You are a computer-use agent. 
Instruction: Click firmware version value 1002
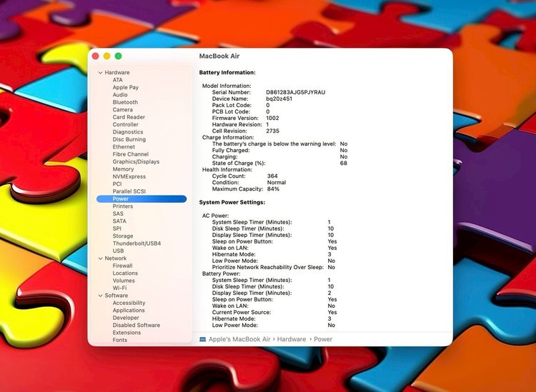pyautogui.click(x=272, y=118)
